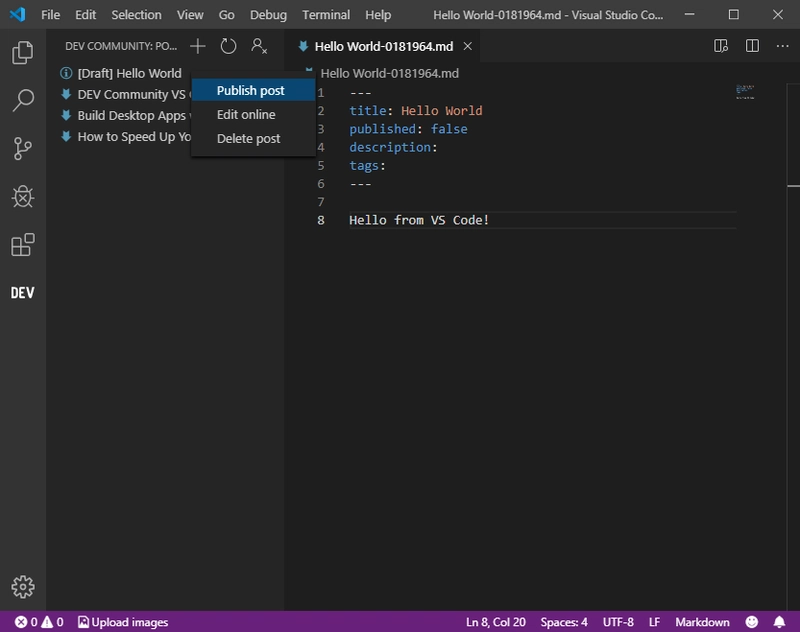Image resolution: width=800 pixels, height=632 pixels.
Task: Select the DEV Community VS post
Action: point(126,94)
